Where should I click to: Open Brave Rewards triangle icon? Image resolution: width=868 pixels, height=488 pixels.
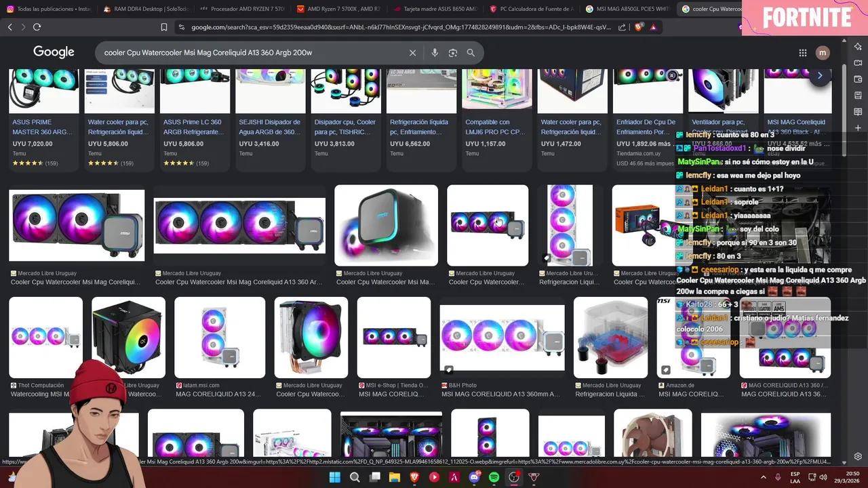click(x=653, y=27)
